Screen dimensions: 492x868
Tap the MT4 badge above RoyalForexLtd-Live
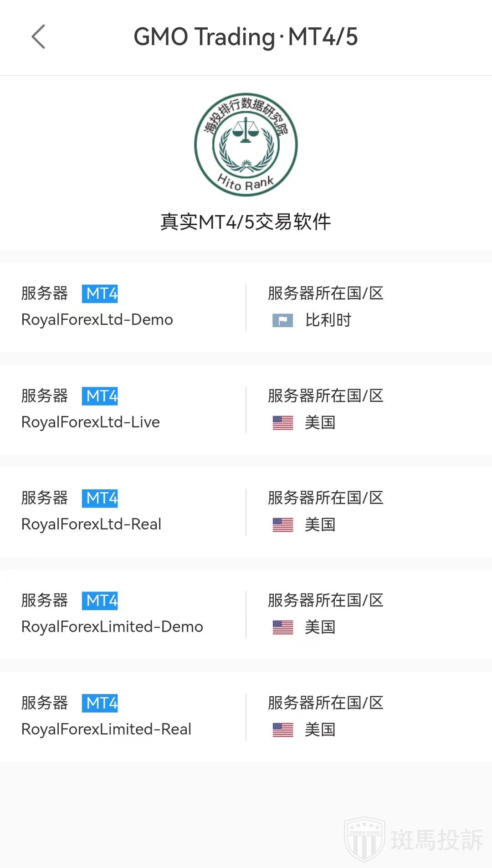click(x=100, y=396)
